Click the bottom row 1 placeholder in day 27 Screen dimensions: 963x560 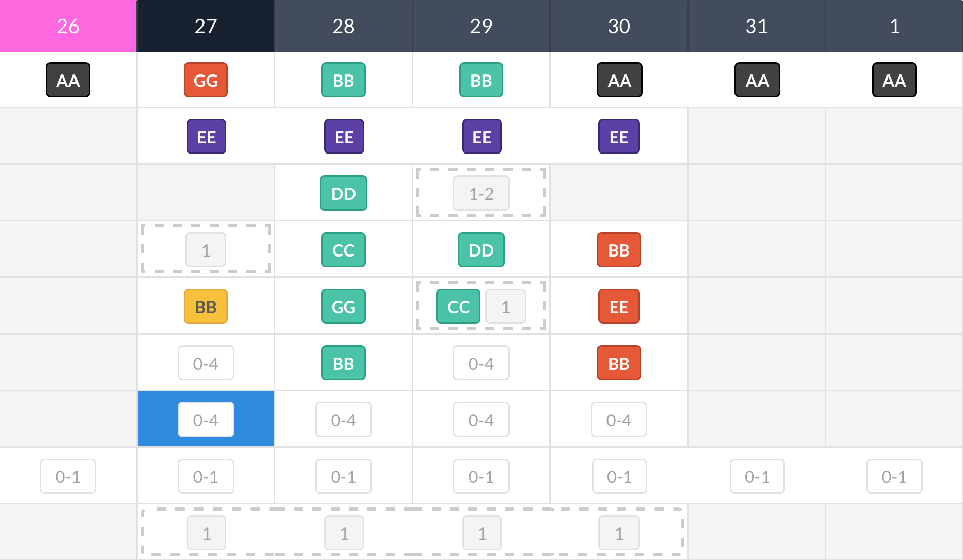(207, 533)
